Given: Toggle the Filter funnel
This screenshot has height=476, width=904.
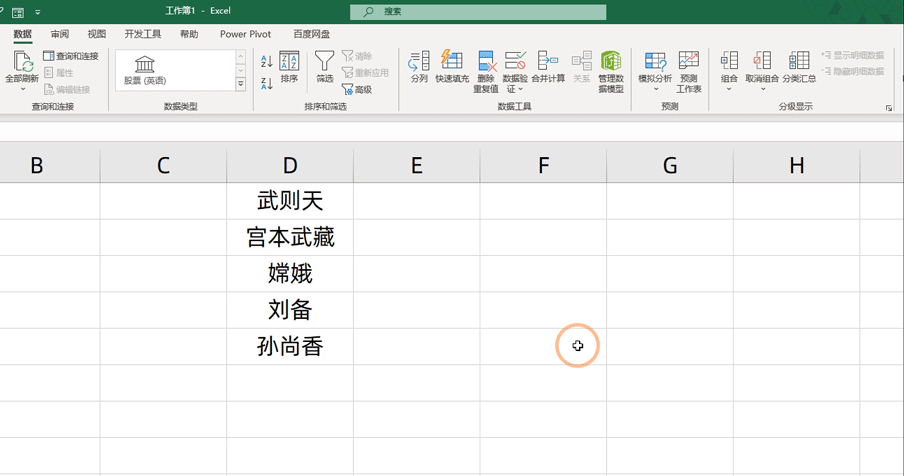Looking at the screenshot, I should tap(325, 67).
